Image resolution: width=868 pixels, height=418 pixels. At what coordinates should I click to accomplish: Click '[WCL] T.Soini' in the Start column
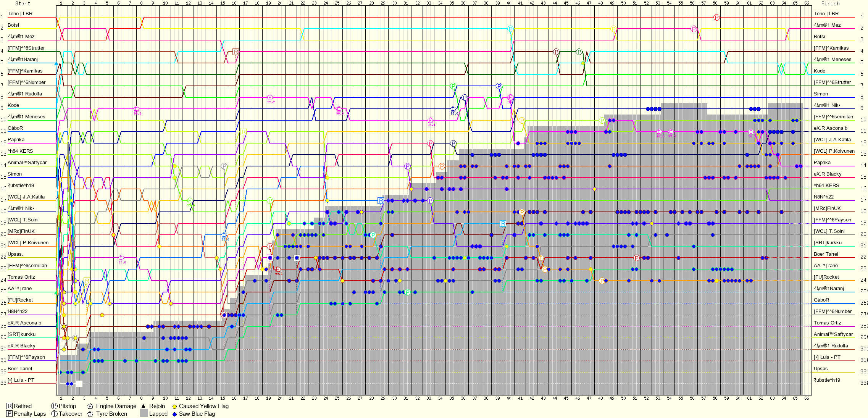point(23,220)
